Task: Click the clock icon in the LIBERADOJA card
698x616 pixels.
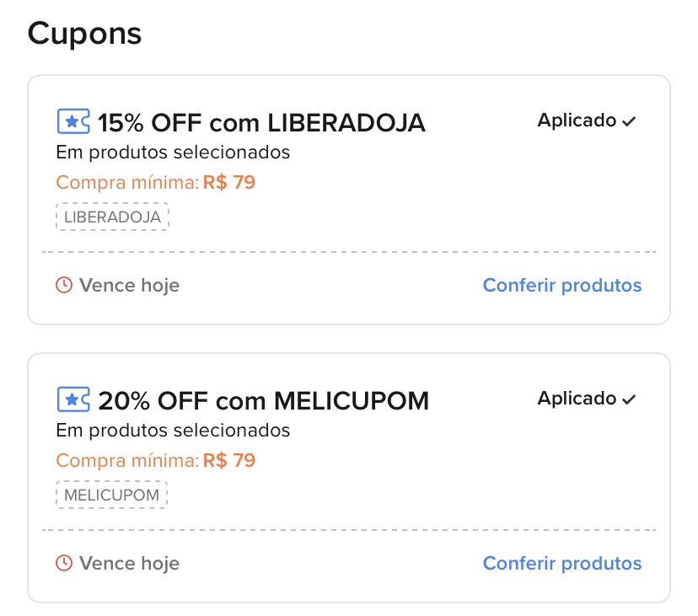Action: (64, 285)
